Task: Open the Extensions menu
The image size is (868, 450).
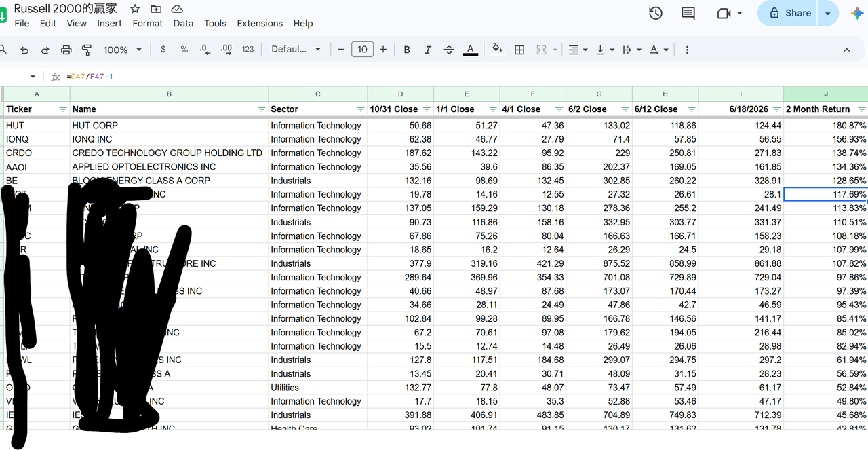Action: tap(260, 23)
